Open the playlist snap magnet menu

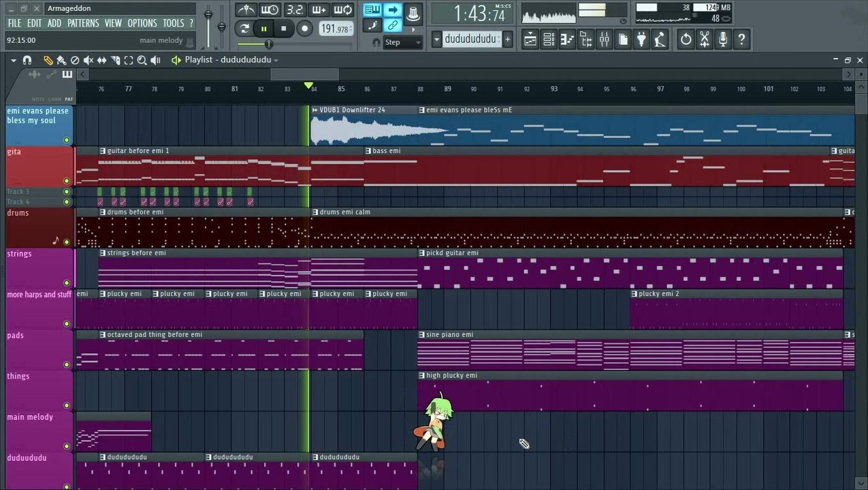pos(27,60)
